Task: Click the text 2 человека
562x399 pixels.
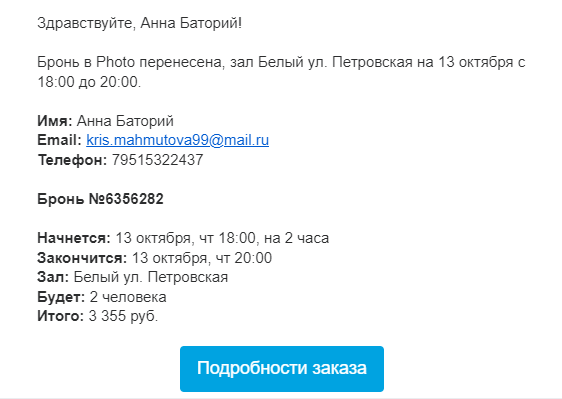Action: pyautogui.click(x=128, y=297)
